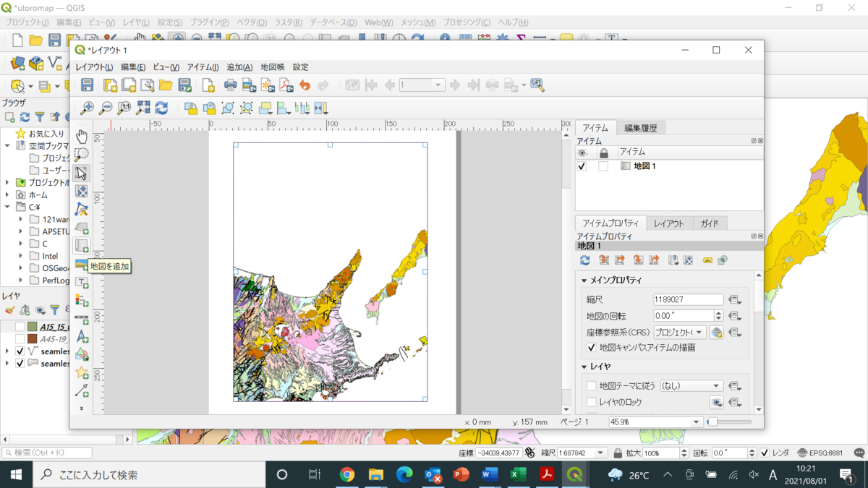Image resolution: width=868 pixels, height=488 pixels.
Task: Open the アイテム(I) menu
Action: click(203, 67)
